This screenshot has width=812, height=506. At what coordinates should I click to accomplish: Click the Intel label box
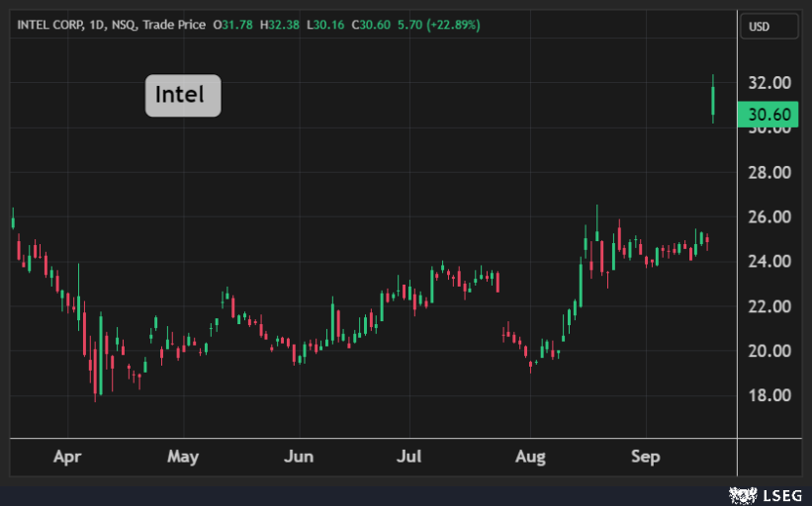183,96
